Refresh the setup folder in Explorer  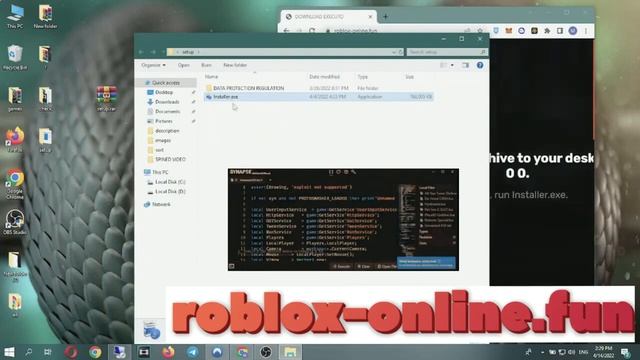(x=401, y=52)
